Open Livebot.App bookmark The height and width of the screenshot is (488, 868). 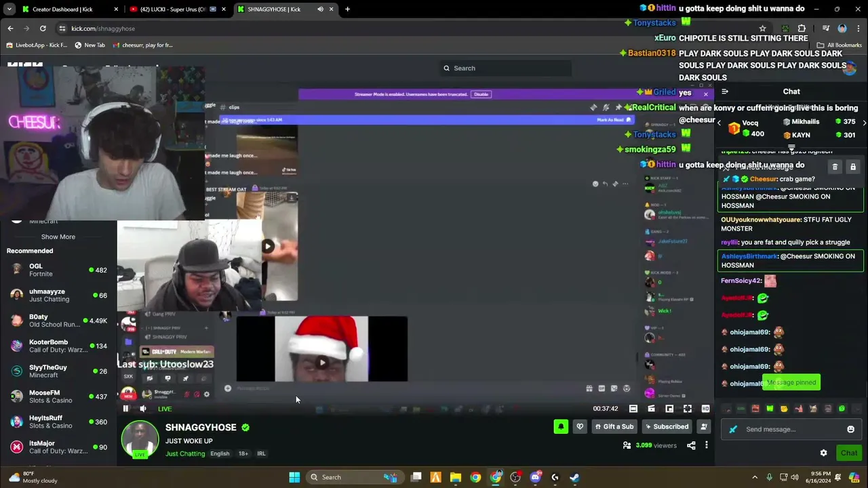click(37, 45)
